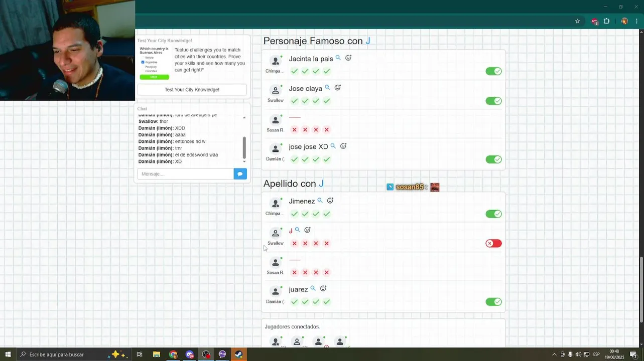The height and width of the screenshot is (361, 644).
Task: Click answer text "Jacinta la pais"
Action: [311, 59]
